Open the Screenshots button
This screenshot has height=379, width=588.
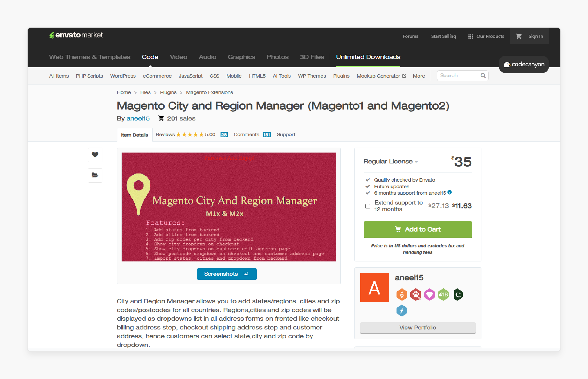227,274
